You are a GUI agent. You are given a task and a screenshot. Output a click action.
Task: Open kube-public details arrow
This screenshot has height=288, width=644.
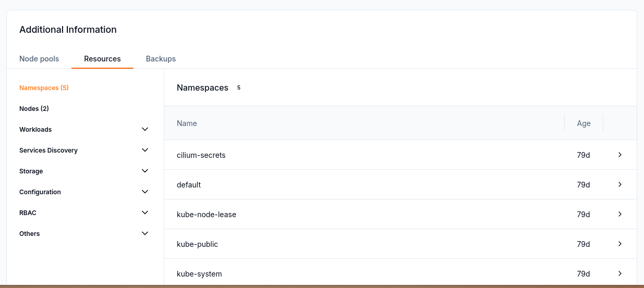click(620, 244)
